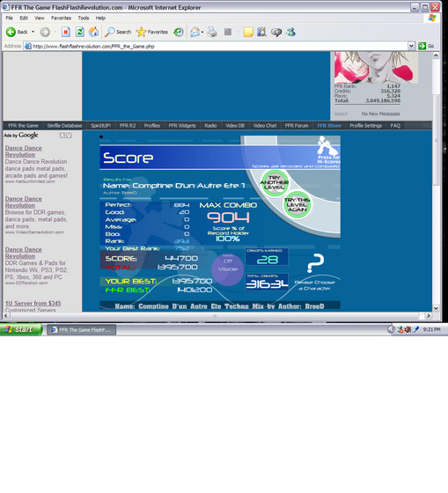Click the logout link

[x=341, y=114]
